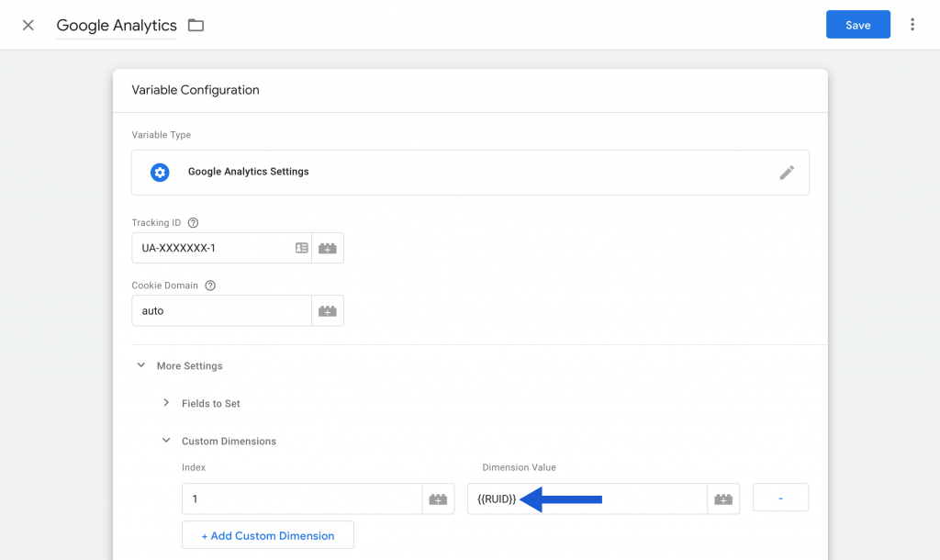The height and width of the screenshot is (560, 940).
Task: Click the Variable Configuration heading
Action: pos(196,90)
